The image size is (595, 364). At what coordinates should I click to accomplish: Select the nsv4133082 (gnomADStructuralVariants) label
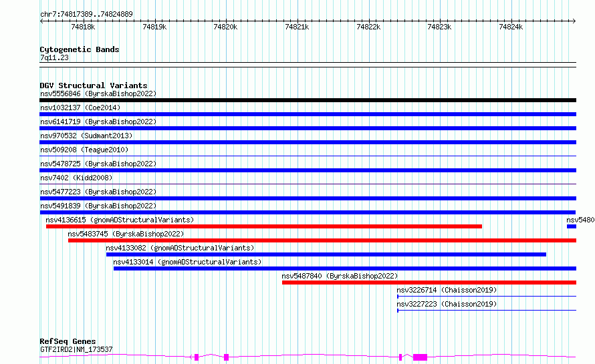pos(180,248)
